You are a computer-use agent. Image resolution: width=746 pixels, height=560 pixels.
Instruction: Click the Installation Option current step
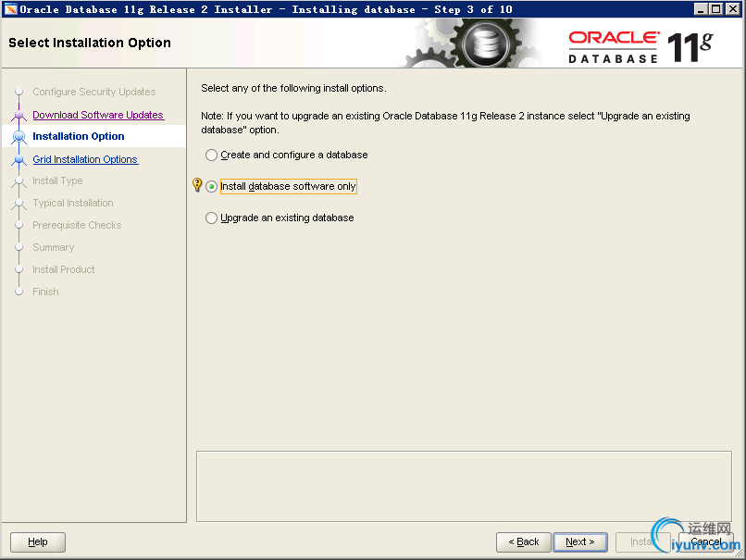pyautogui.click(x=79, y=136)
